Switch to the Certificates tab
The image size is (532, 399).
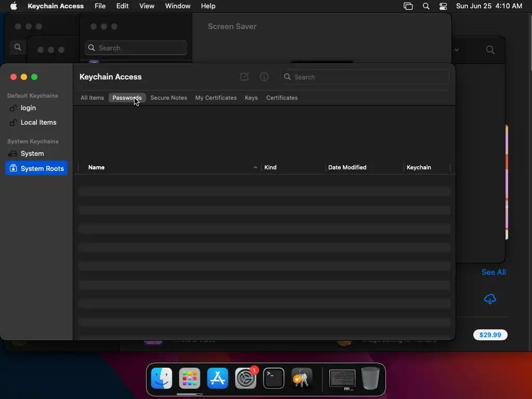click(282, 98)
